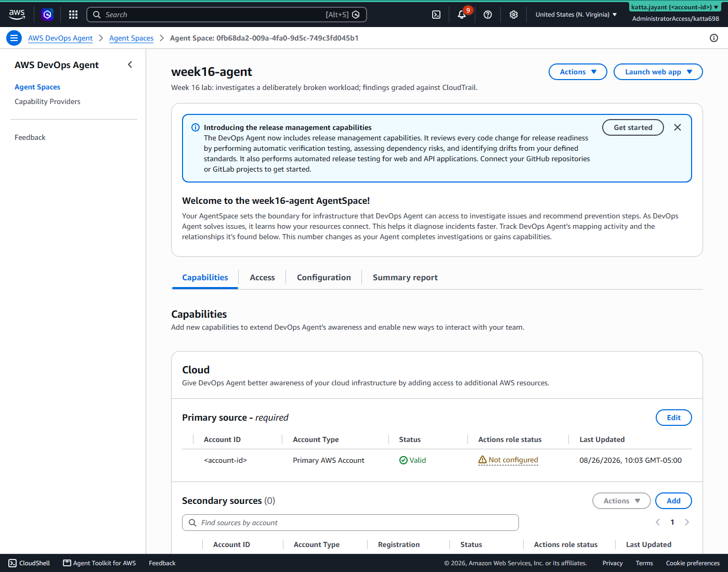
Task: Open Agent Toolkit for AWS in footer
Action: 99,563
